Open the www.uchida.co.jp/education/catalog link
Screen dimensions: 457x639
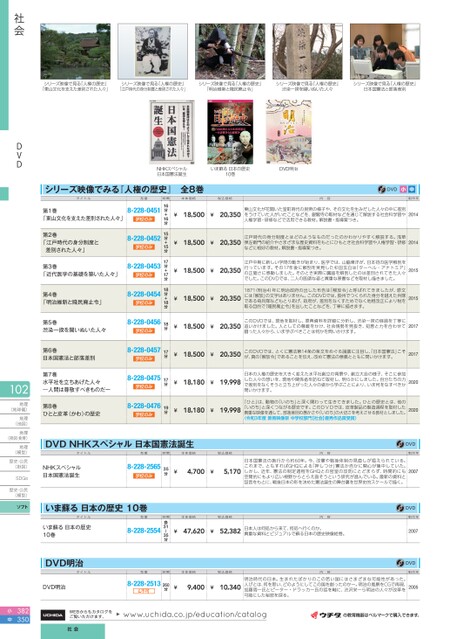[x=195, y=614]
